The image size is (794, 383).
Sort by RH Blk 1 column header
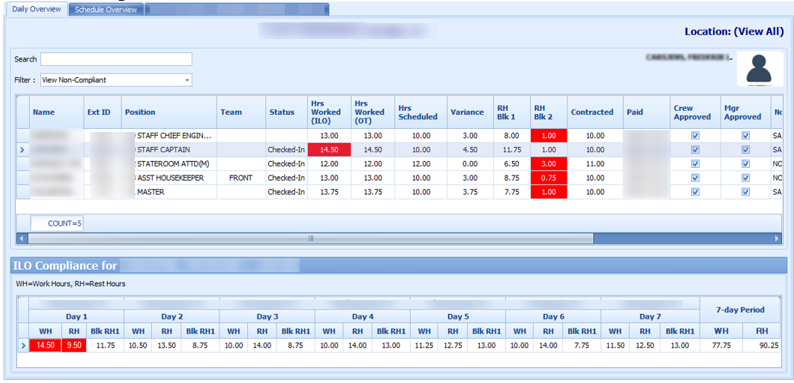[x=511, y=112]
